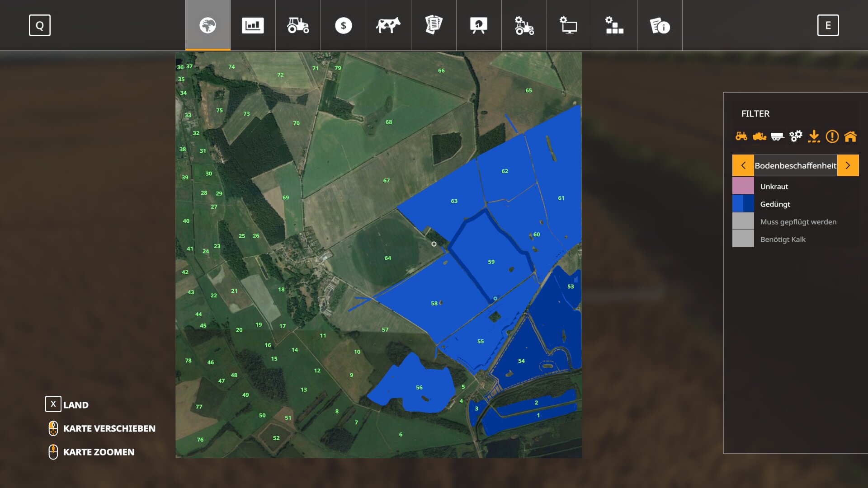Open the animals cow menu tab
868x488 pixels.
(388, 25)
